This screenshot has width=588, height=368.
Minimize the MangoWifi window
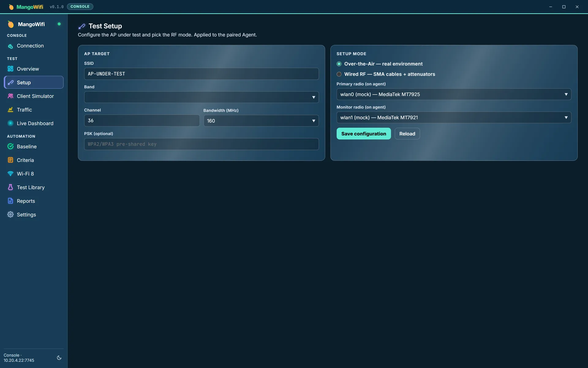tap(551, 7)
